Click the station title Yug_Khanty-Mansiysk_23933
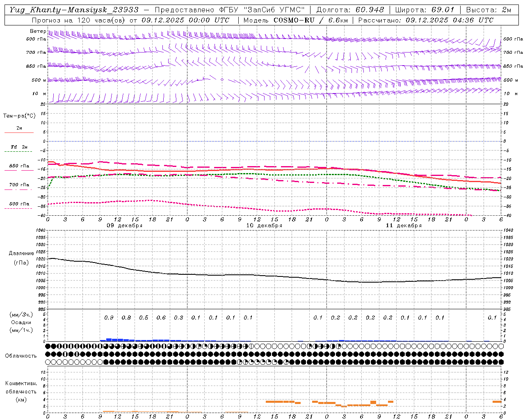The image size is (525, 420). pos(74,10)
